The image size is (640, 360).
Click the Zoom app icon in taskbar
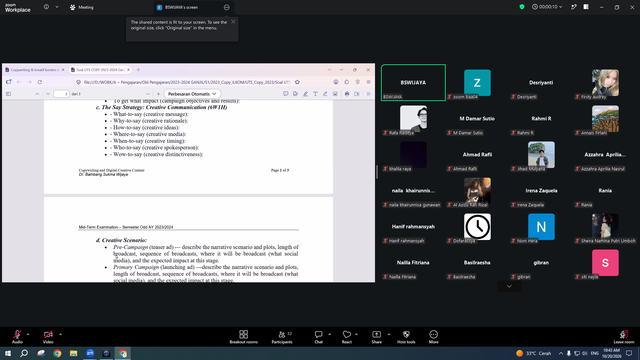pos(90,353)
